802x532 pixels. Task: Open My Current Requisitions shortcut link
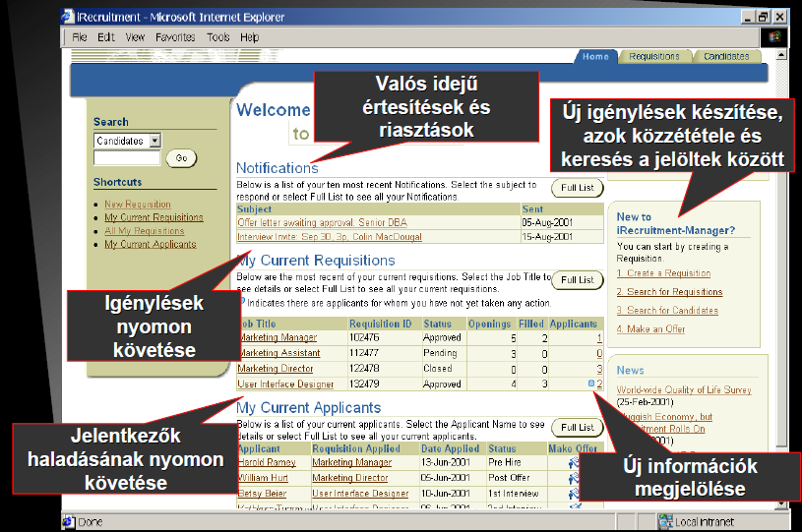pos(154,217)
